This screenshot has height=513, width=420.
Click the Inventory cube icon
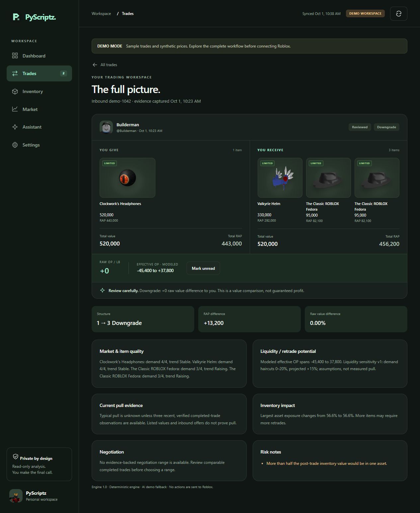point(15,91)
